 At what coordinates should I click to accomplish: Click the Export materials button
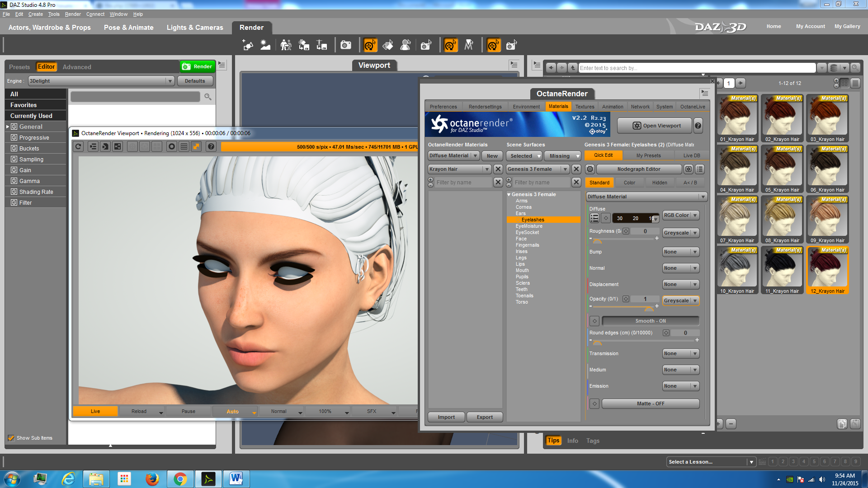coord(485,417)
